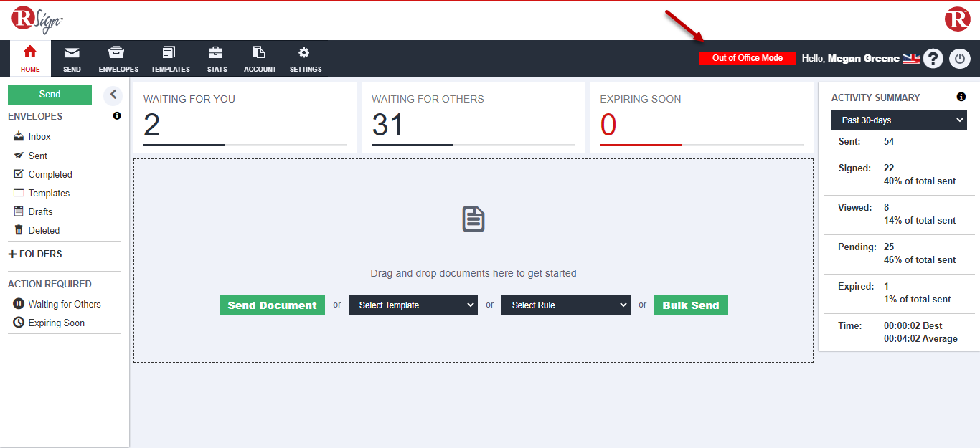Open the Select Rule dropdown
The height and width of the screenshot is (448, 980).
tap(565, 305)
